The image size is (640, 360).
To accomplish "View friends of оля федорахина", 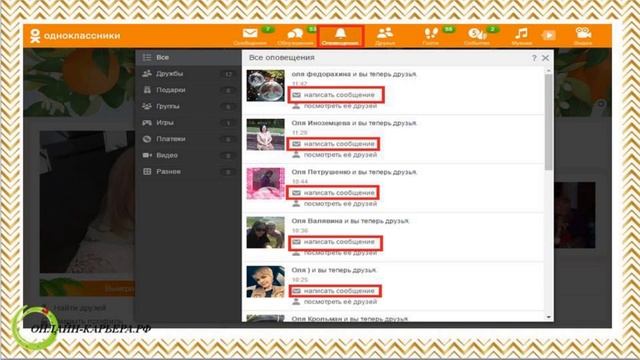I will (x=334, y=106).
